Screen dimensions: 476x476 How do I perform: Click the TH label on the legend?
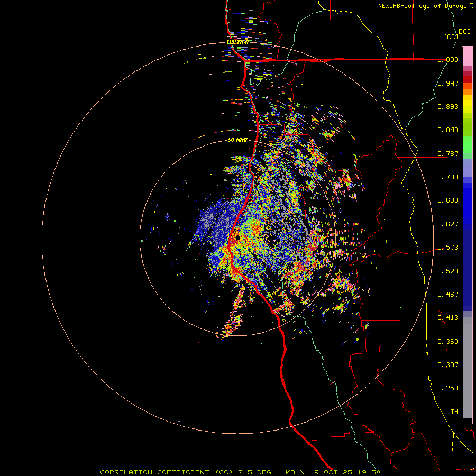pos(454,412)
